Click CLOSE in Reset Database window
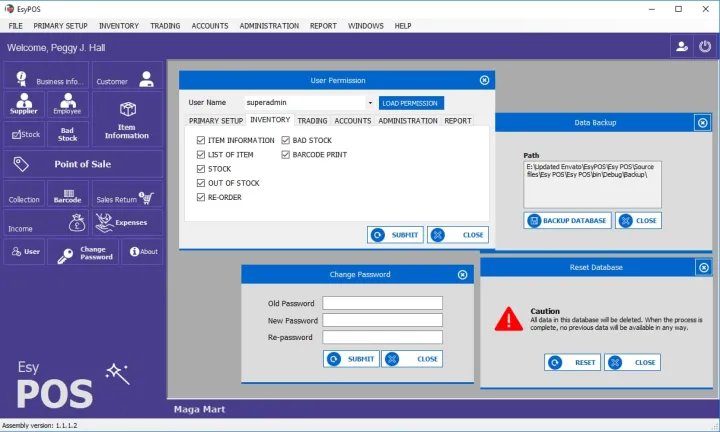The width and height of the screenshot is (720, 432). [x=632, y=363]
